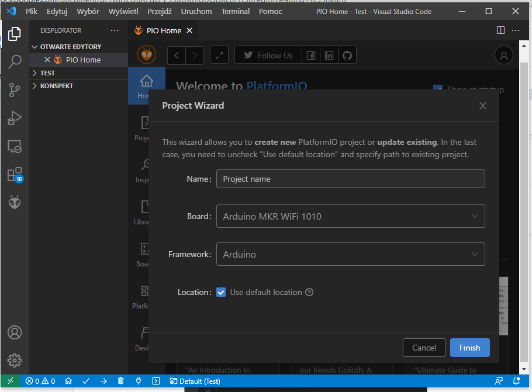Open the Wybór menu
Image resolution: width=532 pixels, height=392 pixels.
[88, 12]
